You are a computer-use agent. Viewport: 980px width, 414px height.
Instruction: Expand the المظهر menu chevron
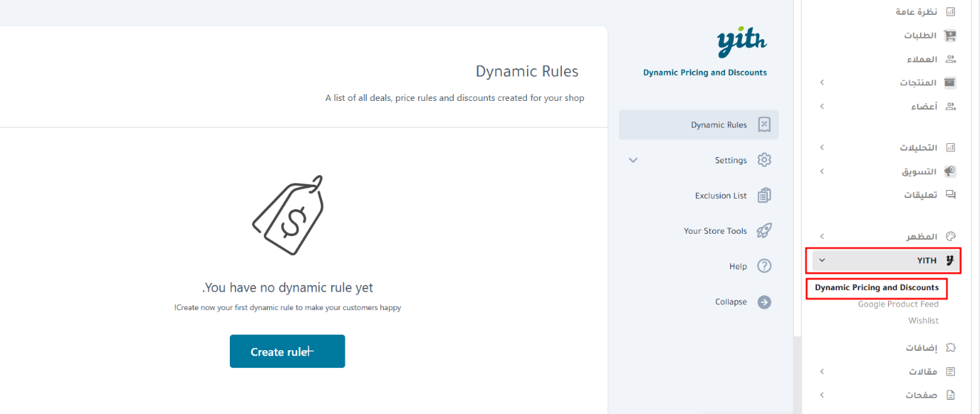(822, 237)
